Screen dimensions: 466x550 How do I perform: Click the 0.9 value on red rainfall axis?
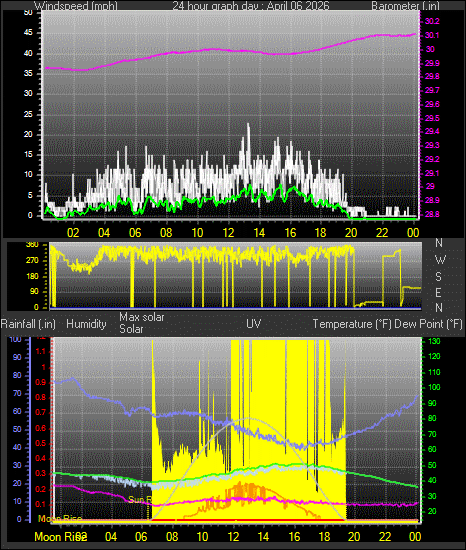click(x=41, y=382)
